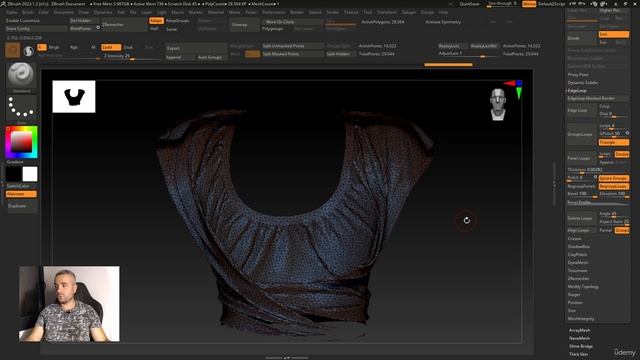The image size is (640, 360).
Task: Expand the Crease subpalette
Action: (x=574, y=238)
